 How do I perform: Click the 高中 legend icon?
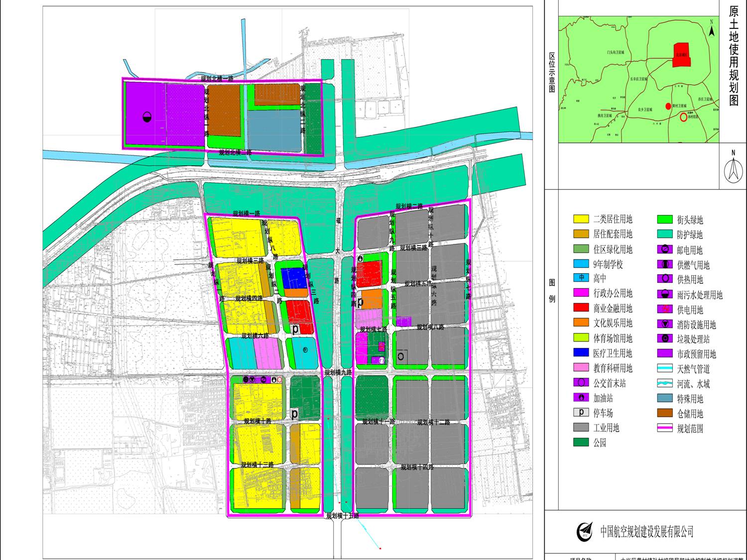pyautogui.click(x=581, y=278)
